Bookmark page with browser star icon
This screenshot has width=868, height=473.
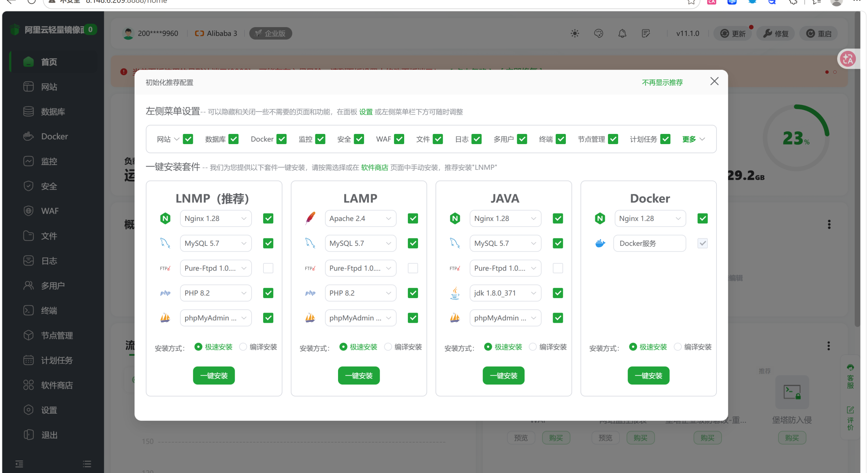click(691, 2)
